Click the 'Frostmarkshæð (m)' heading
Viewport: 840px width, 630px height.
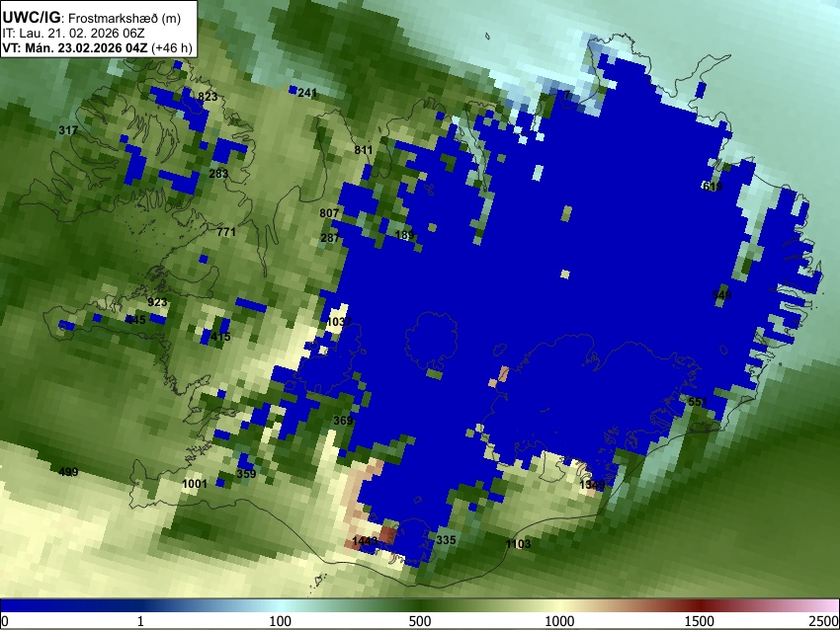[125, 18]
